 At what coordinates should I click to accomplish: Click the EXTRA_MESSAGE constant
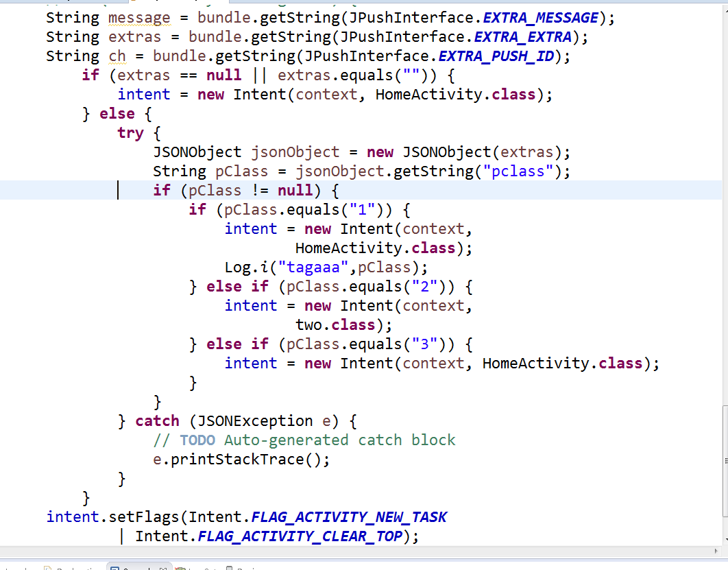540,18
